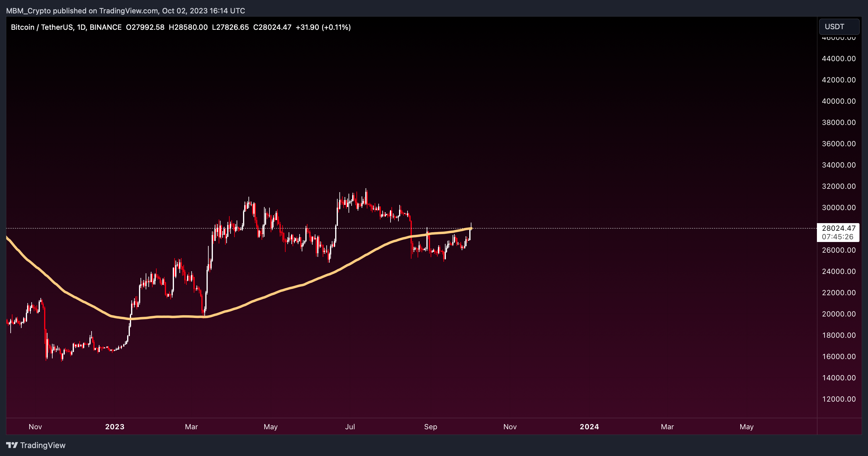The height and width of the screenshot is (456, 868).
Task: Click the 32000.00 price axis label
Action: 839,186
